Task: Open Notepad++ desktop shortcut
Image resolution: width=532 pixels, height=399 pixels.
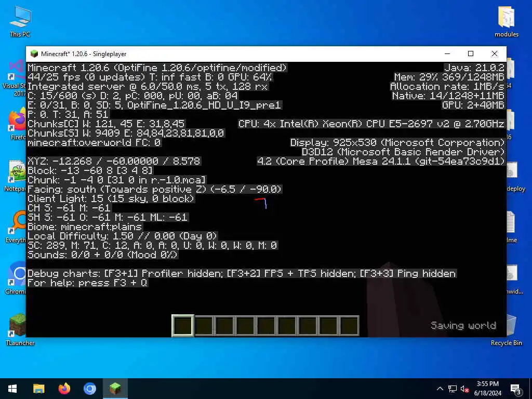Action: (x=15, y=176)
